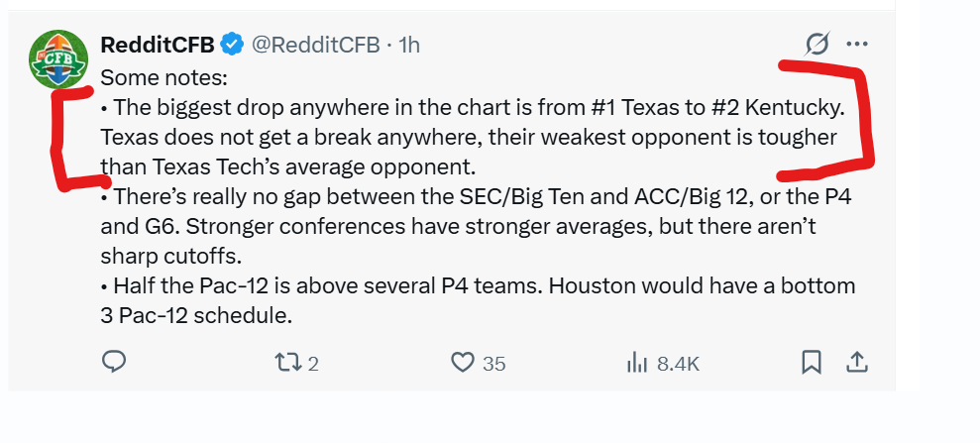Click the repost arrows icon

coord(288,363)
